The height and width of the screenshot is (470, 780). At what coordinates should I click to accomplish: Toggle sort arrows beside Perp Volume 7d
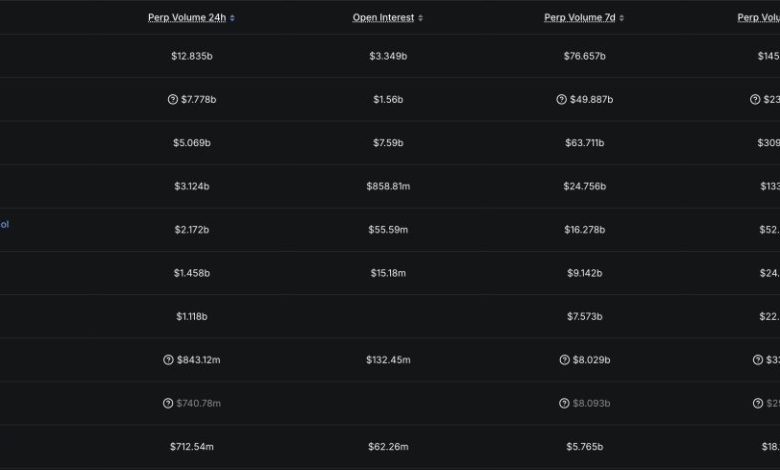622,18
